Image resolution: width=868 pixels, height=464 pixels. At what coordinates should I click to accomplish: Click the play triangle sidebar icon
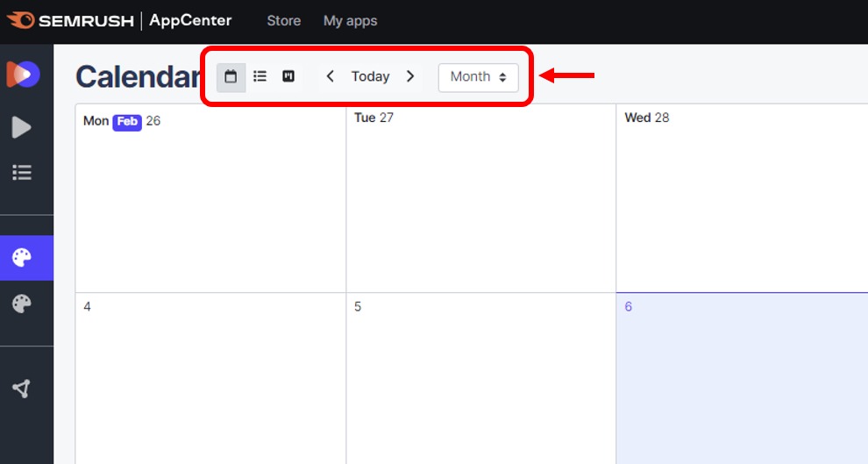click(22, 128)
